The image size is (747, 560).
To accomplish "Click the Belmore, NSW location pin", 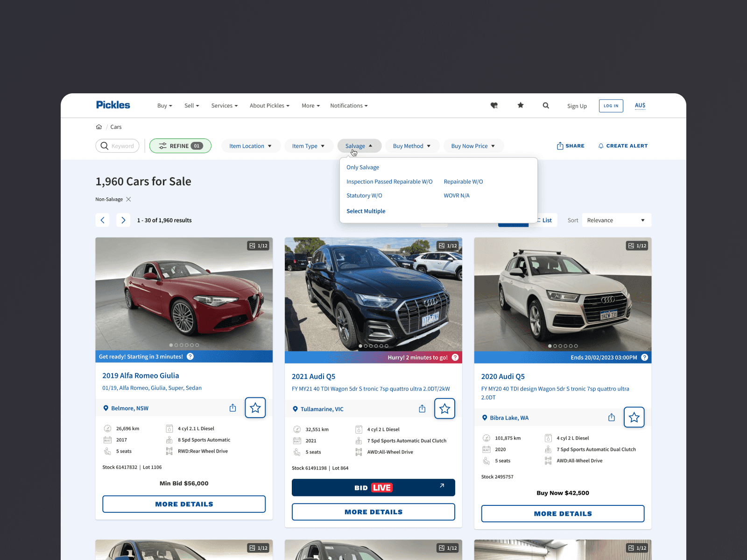I will click(x=106, y=408).
